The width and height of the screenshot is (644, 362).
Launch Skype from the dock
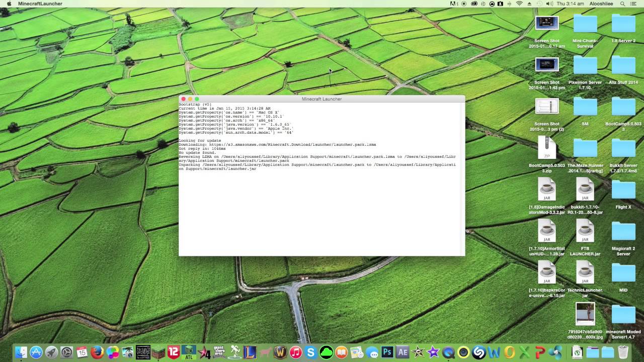[311, 352]
